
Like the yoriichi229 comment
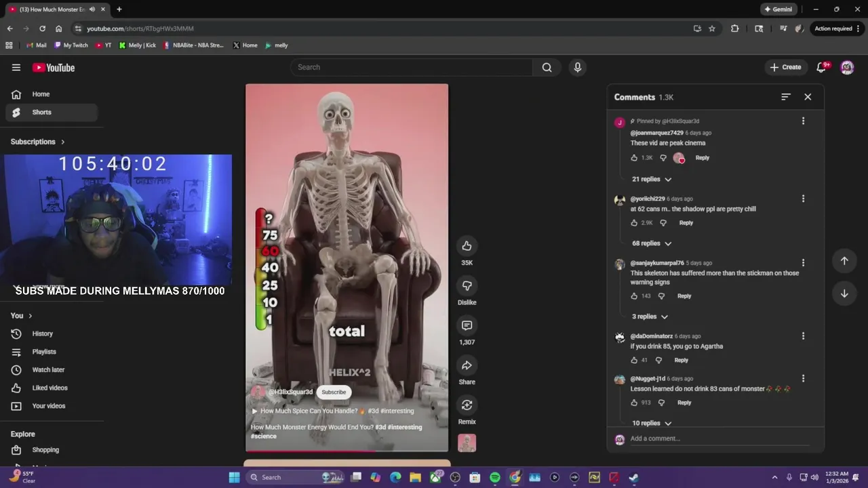(634, 223)
